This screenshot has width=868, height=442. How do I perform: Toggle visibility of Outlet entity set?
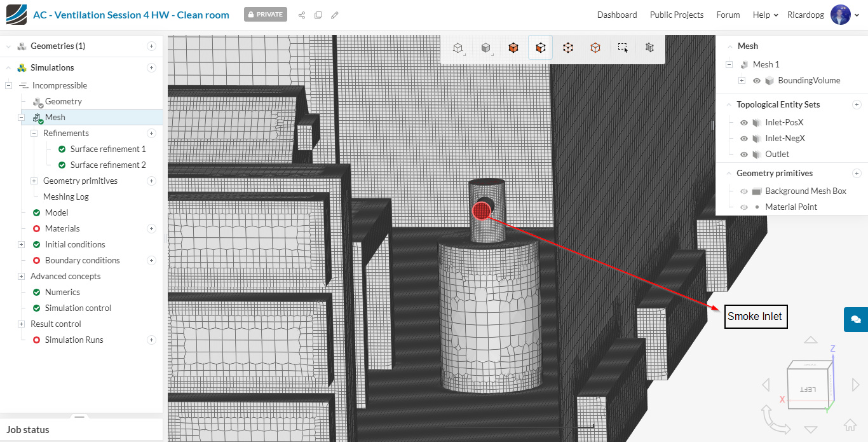click(744, 155)
